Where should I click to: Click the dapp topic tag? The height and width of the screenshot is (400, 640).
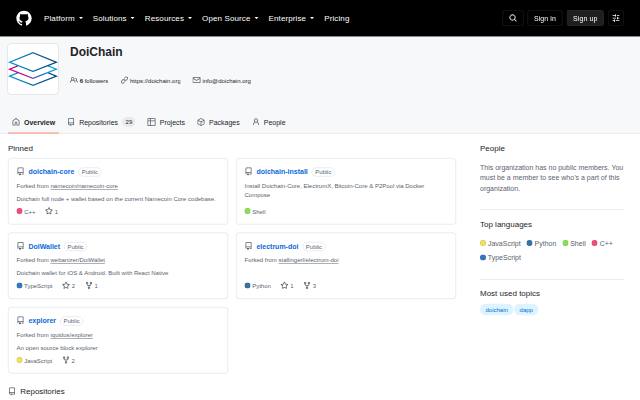pyautogui.click(x=526, y=310)
